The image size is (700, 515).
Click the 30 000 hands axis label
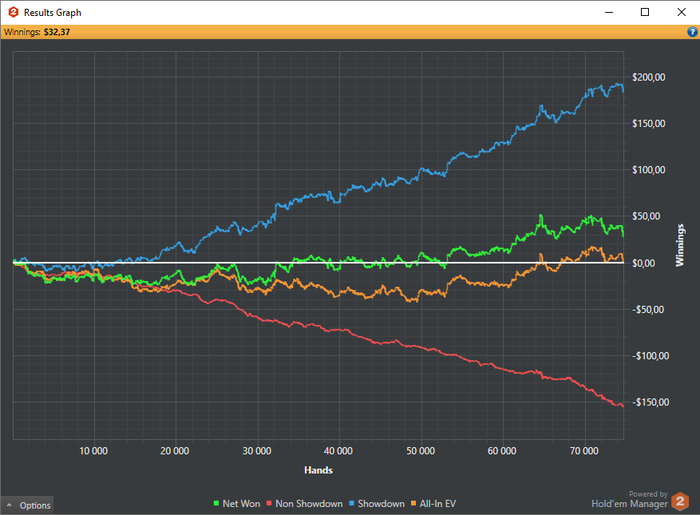point(257,451)
